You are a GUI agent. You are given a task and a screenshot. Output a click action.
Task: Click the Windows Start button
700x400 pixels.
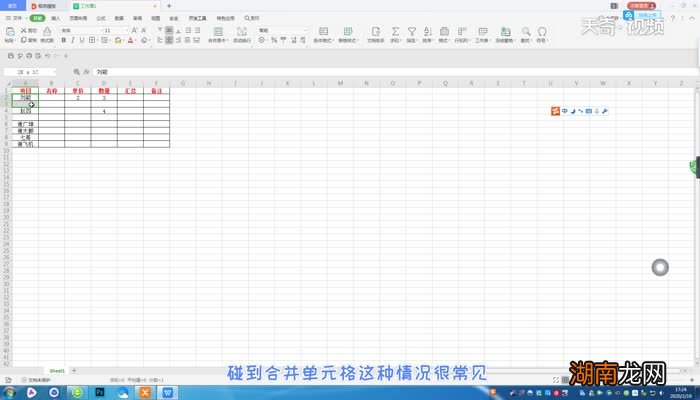9,393
